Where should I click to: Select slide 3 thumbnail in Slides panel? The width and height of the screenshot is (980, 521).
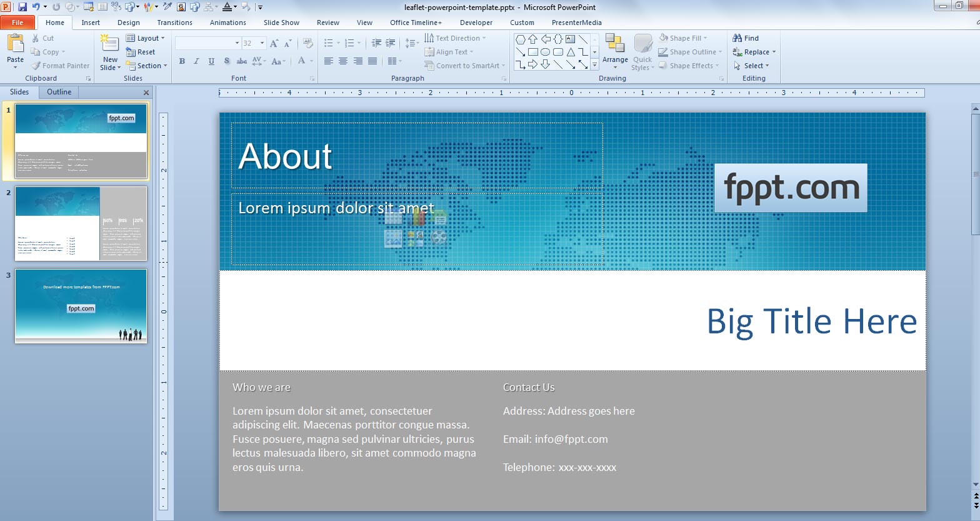click(81, 306)
